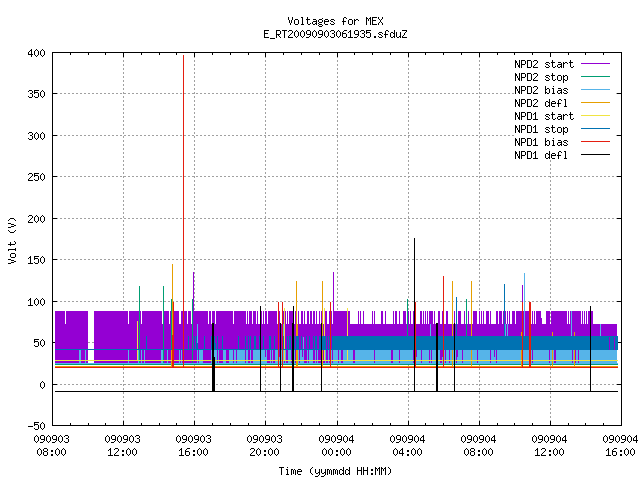This screenshot has width=640, height=480.
Task: Click the green line sample for NPD2 stop
Action: pyautogui.click(x=595, y=77)
